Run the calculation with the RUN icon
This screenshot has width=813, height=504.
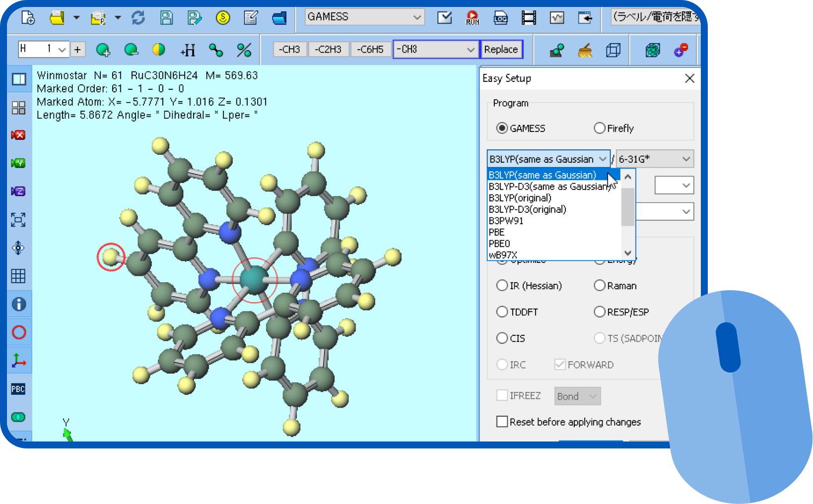coord(473,17)
